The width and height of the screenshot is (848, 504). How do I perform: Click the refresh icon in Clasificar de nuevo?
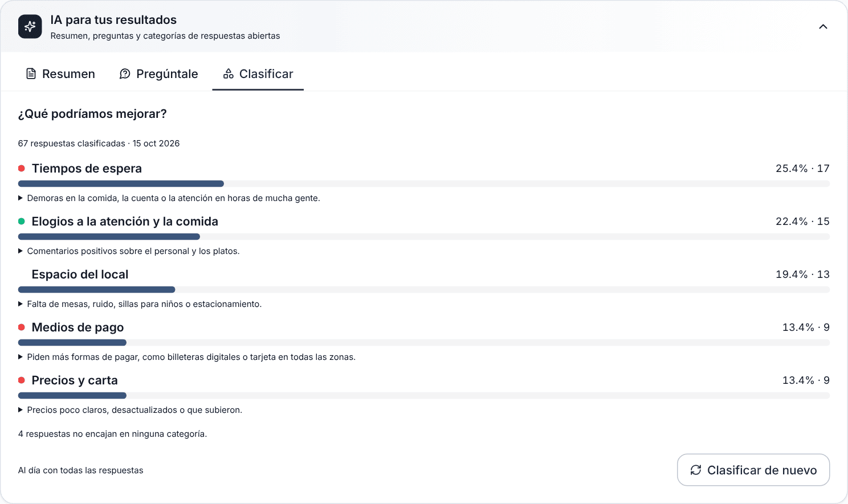point(696,470)
